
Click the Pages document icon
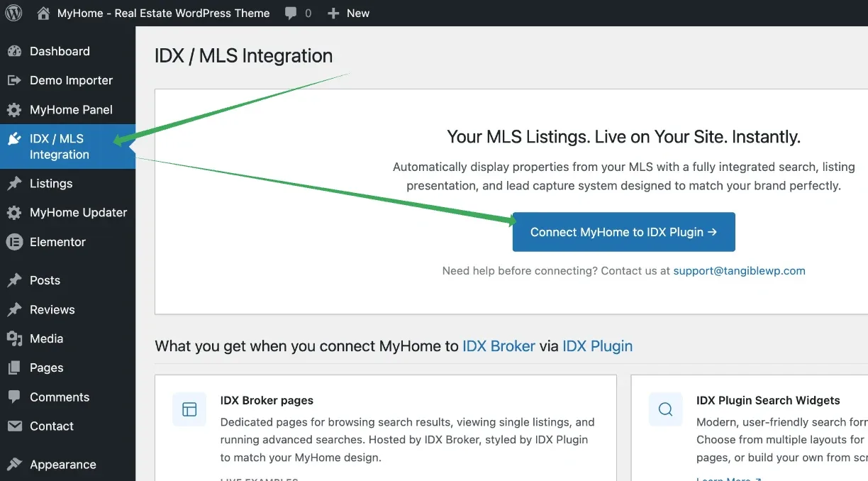coord(14,368)
